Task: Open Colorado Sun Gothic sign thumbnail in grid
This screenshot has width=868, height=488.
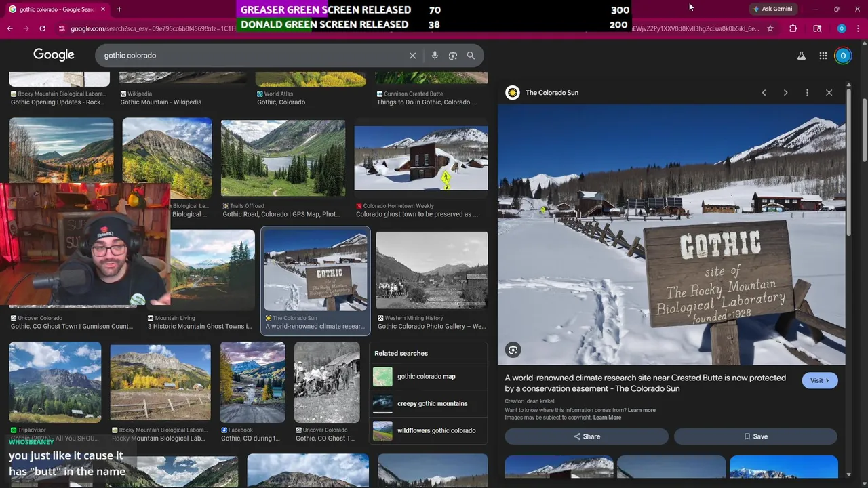Action: click(315, 270)
